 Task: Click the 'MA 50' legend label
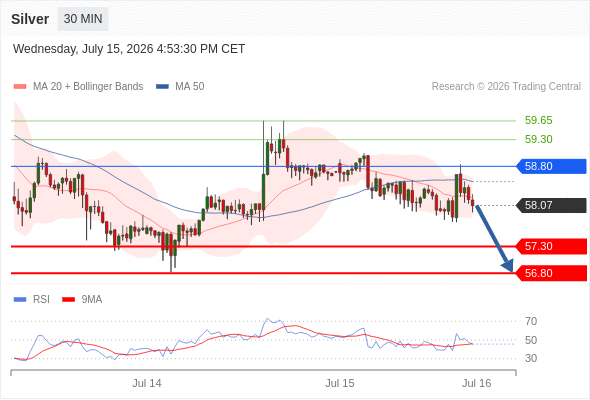coord(190,87)
